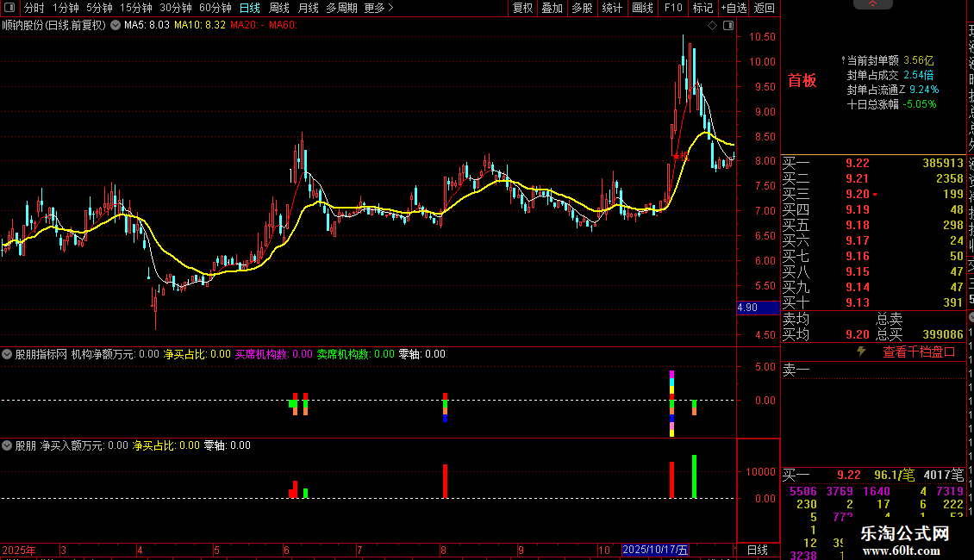This screenshot has width=974, height=560.
Task: Click the 4017笔 trade count
Action: (944, 475)
